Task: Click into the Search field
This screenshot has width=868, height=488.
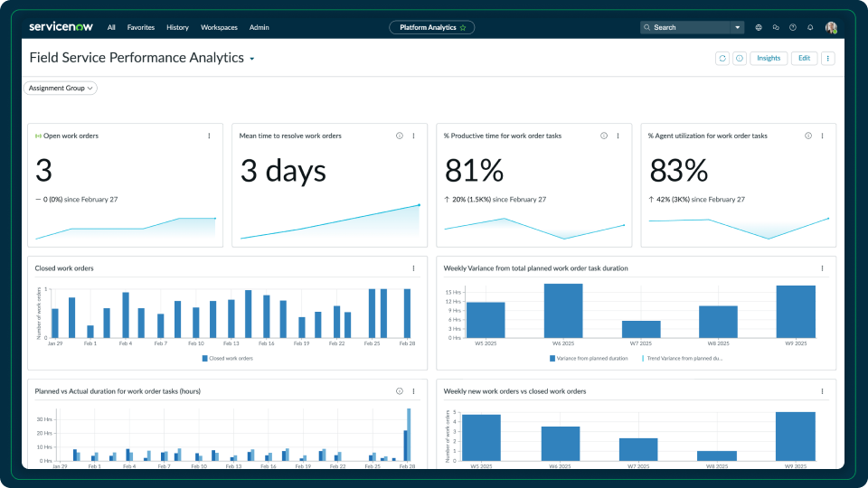Action: click(687, 27)
